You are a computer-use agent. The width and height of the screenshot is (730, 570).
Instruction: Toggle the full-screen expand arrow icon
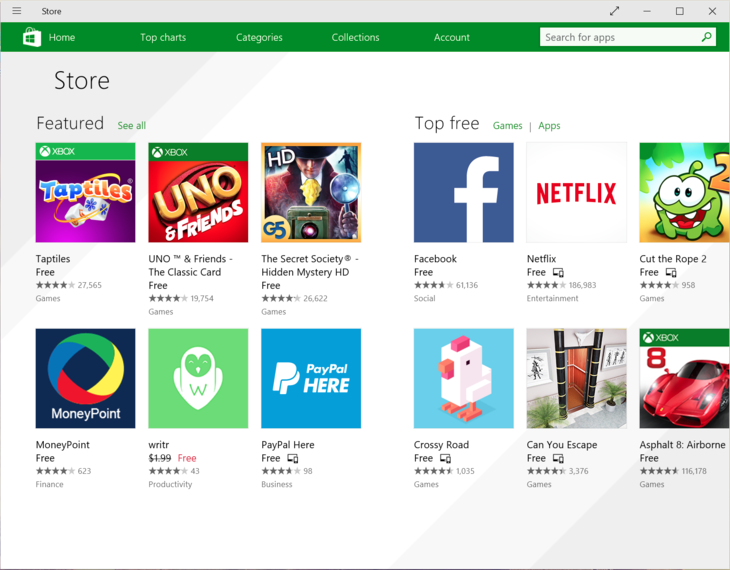(x=615, y=11)
